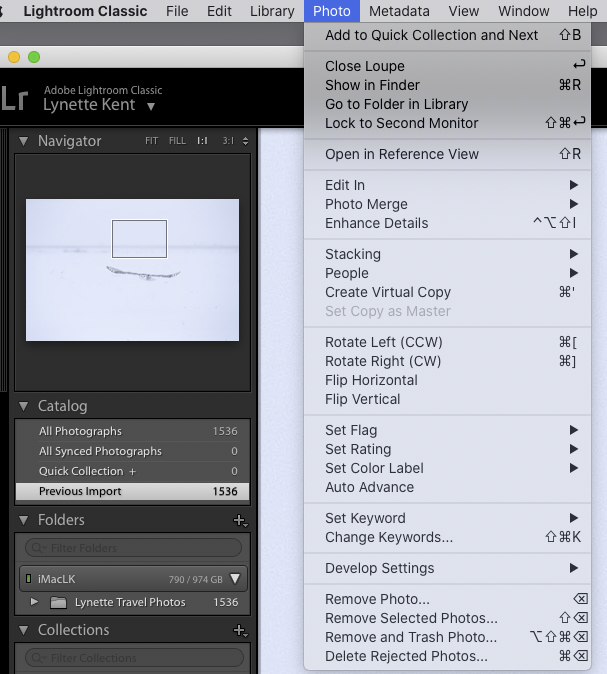The height and width of the screenshot is (674, 607).
Task: Click the add folder plus icon
Action: pos(239,520)
